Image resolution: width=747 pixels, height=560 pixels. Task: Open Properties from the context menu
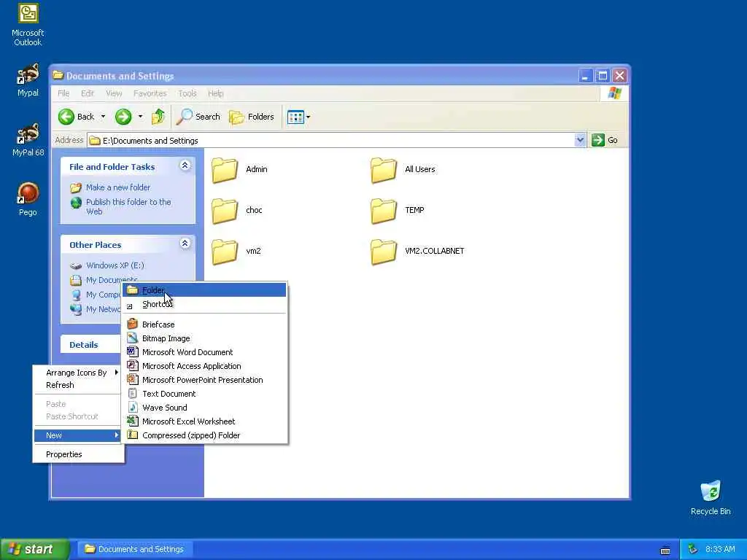pos(78,454)
